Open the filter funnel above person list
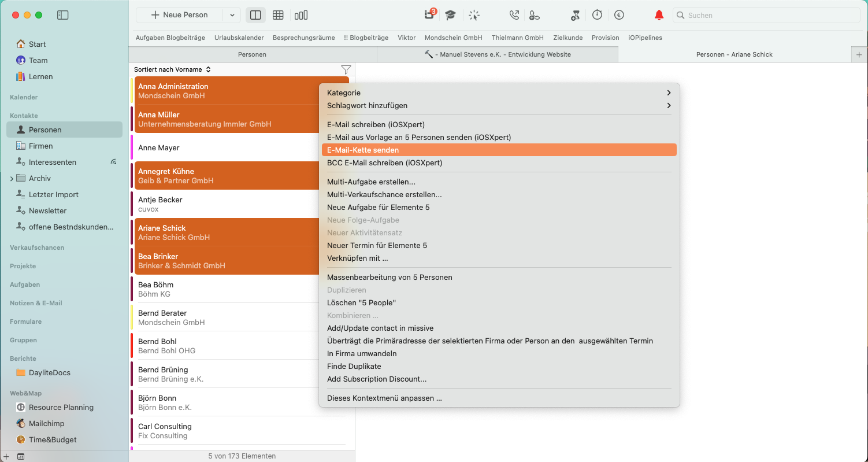 (x=346, y=69)
